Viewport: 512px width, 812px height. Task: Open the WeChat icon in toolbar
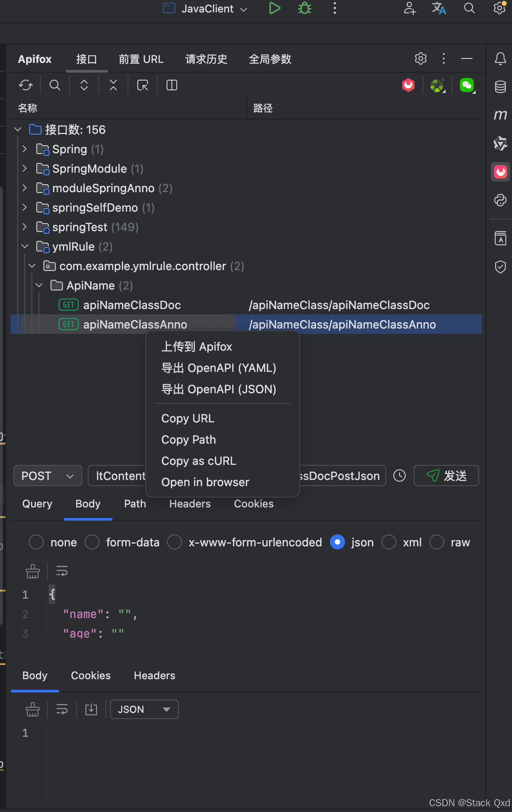coord(467,85)
